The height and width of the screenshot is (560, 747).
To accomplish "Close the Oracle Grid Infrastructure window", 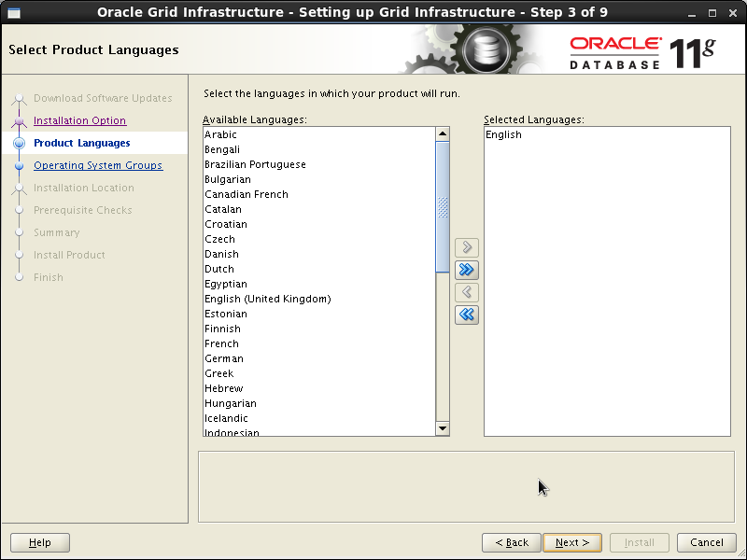I will (x=733, y=13).
